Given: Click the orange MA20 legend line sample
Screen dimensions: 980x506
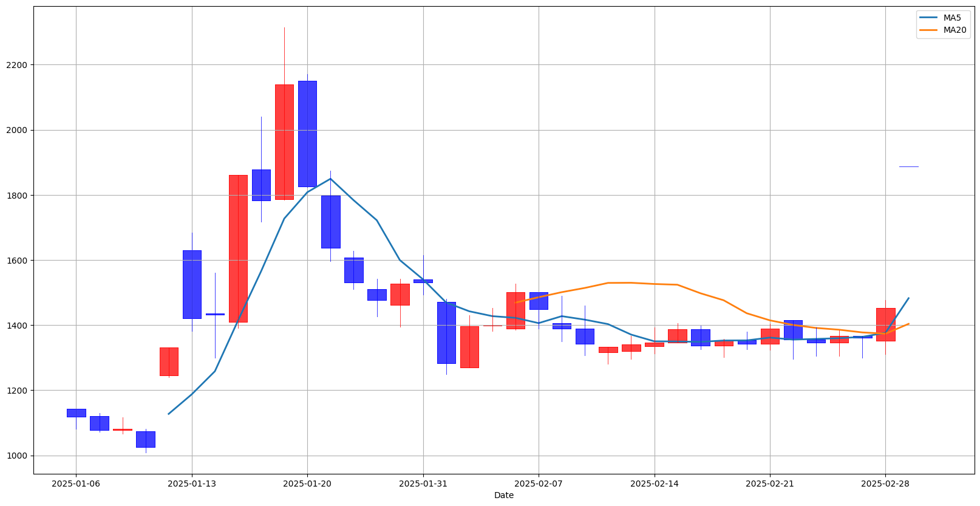Looking at the screenshot, I should click(x=929, y=30).
